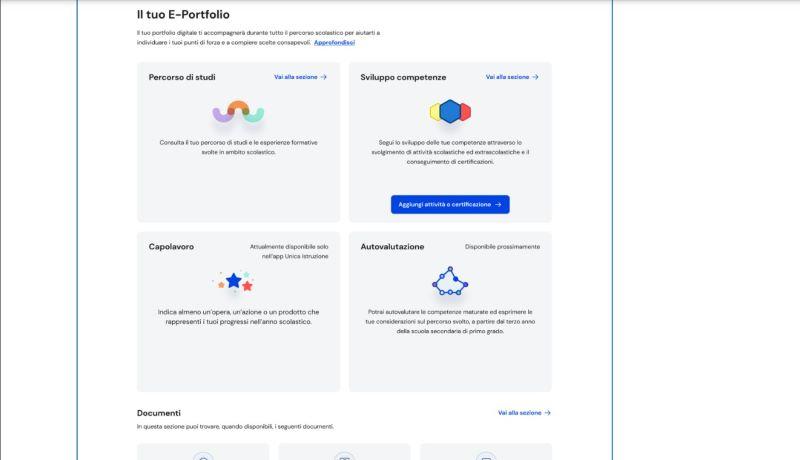The width and height of the screenshot is (800, 460).
Task: Go to the Sviluppo competenze section link
Action: (x=512, y=77)
